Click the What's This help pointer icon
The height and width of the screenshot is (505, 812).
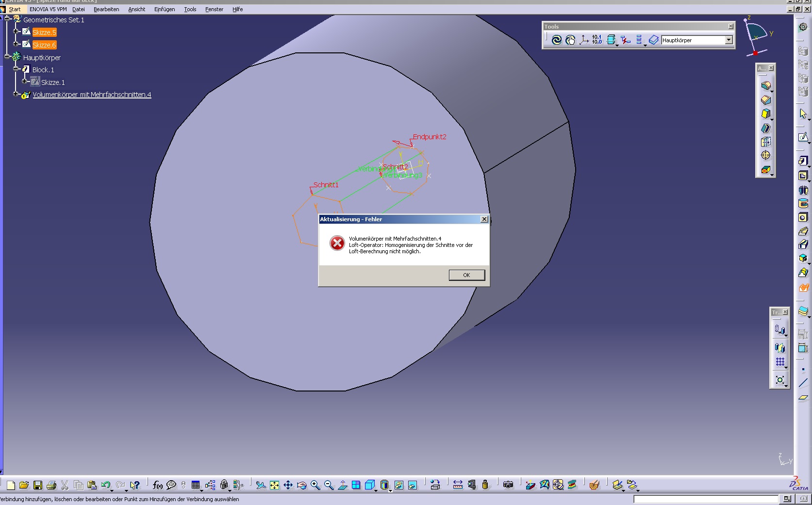[135, 485]
